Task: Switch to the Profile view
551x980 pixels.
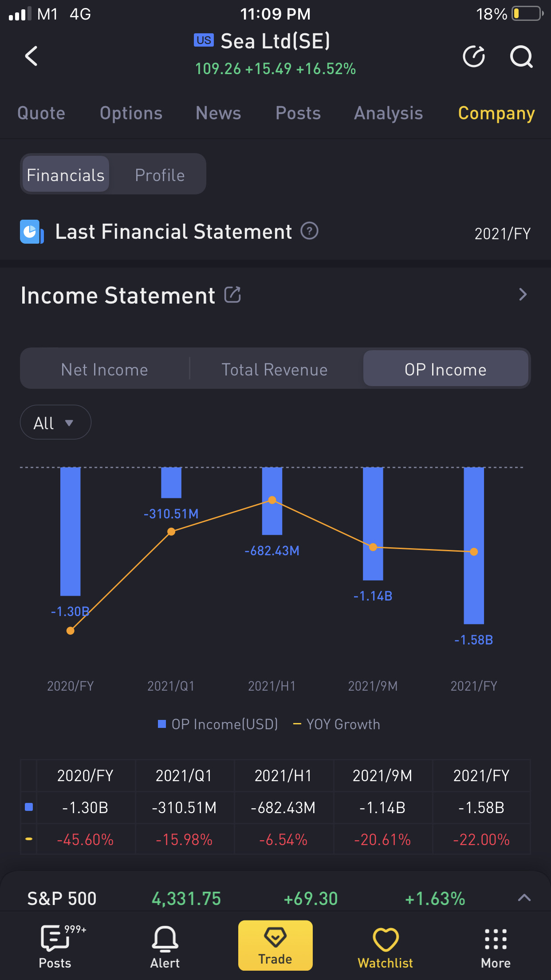Action: pyautogui.click(x=160, y=175)
